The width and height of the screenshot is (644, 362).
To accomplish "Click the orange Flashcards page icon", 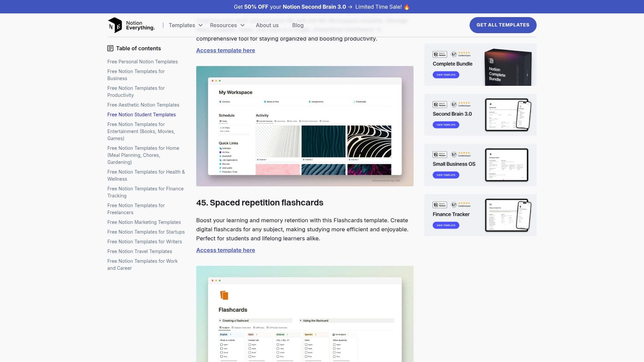I will (x=224, y=295).
